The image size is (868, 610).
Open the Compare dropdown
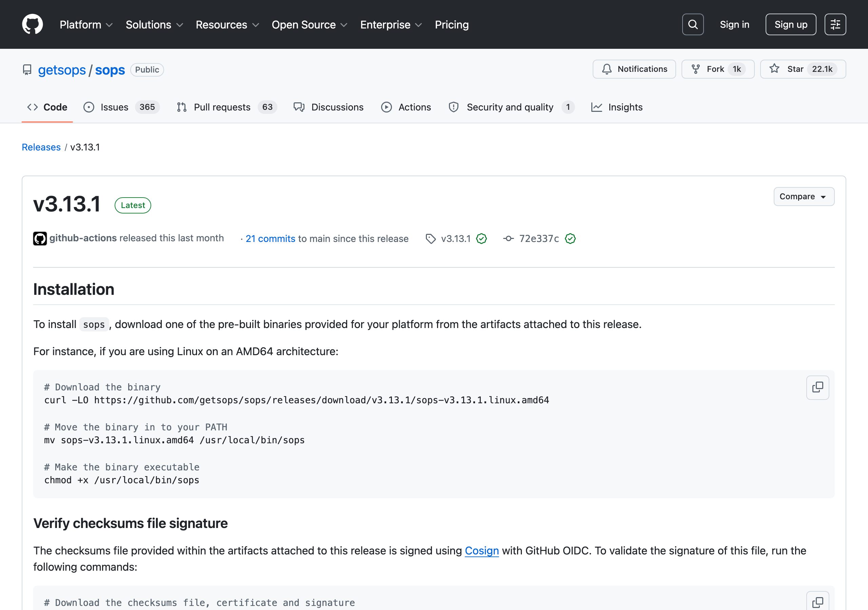(x=804, y=197)
